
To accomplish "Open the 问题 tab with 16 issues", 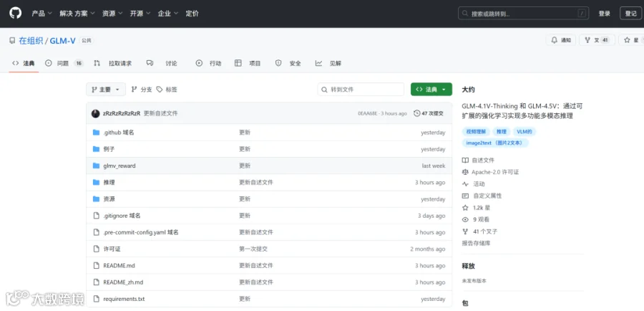I will (x=64, y=63).
